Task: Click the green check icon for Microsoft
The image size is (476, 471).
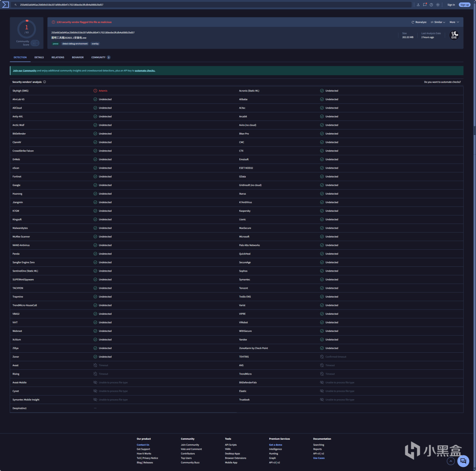Action: (x=322, y=237)
